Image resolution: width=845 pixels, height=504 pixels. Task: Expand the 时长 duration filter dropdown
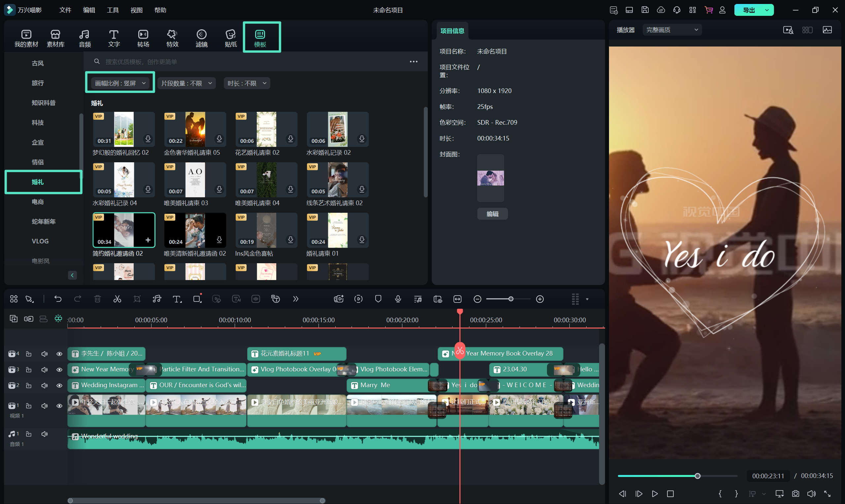(247, 83)
